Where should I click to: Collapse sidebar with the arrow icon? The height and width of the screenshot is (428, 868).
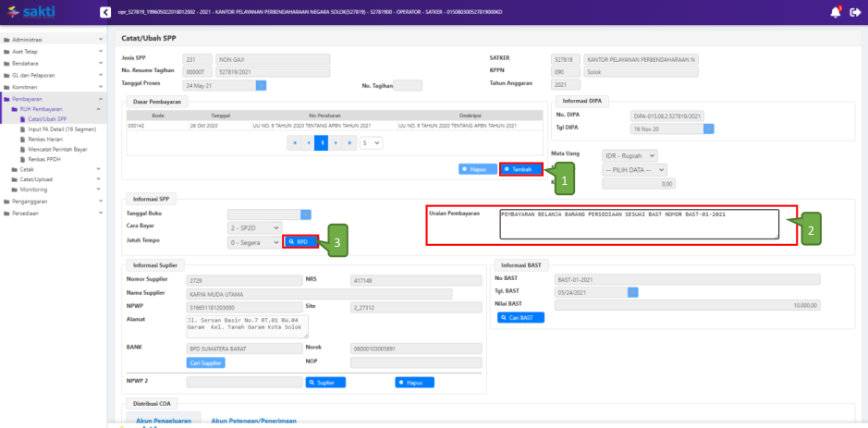[x=104, y=12]
